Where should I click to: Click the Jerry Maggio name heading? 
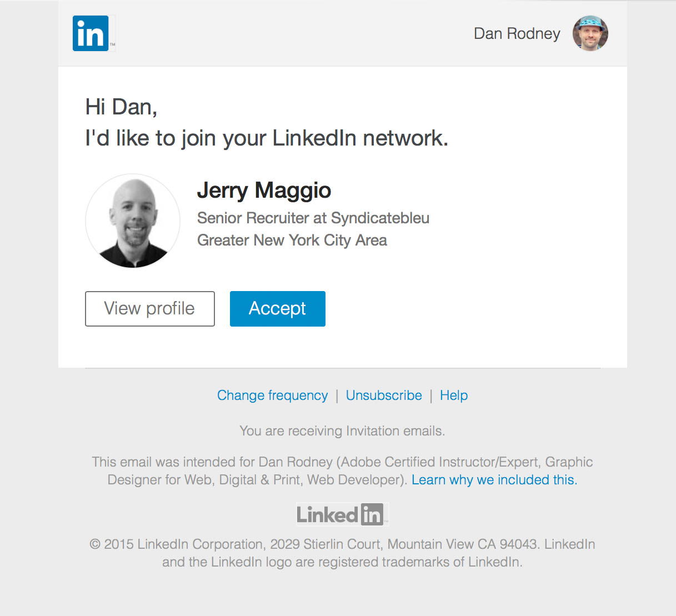pyautogui.click(x=264, y=191)
